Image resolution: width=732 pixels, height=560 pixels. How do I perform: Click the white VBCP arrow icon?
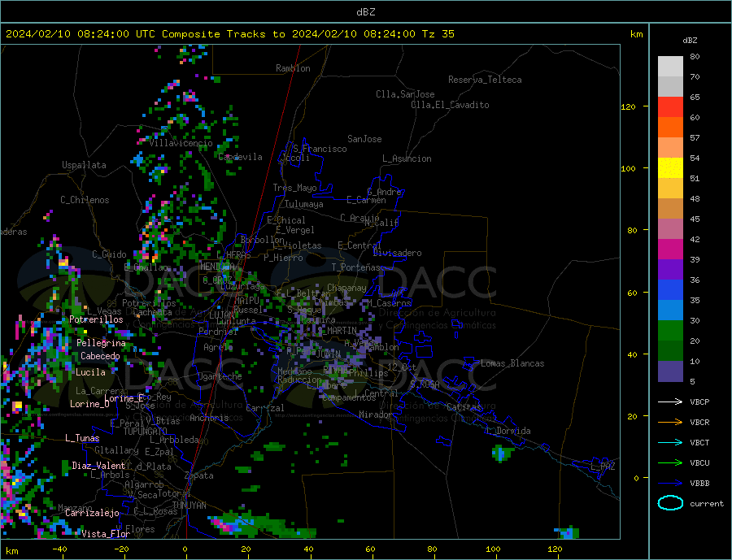pos(670,402)
